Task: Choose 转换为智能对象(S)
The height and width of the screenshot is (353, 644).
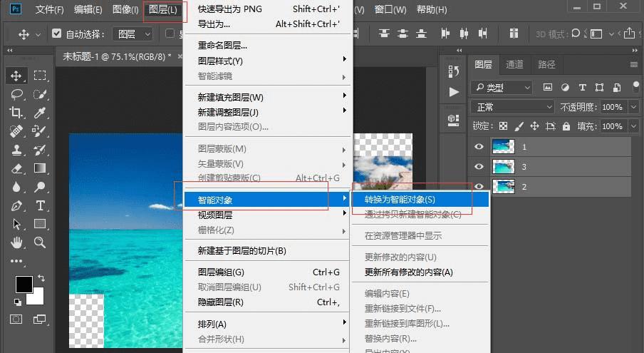Action: (420, 199)
